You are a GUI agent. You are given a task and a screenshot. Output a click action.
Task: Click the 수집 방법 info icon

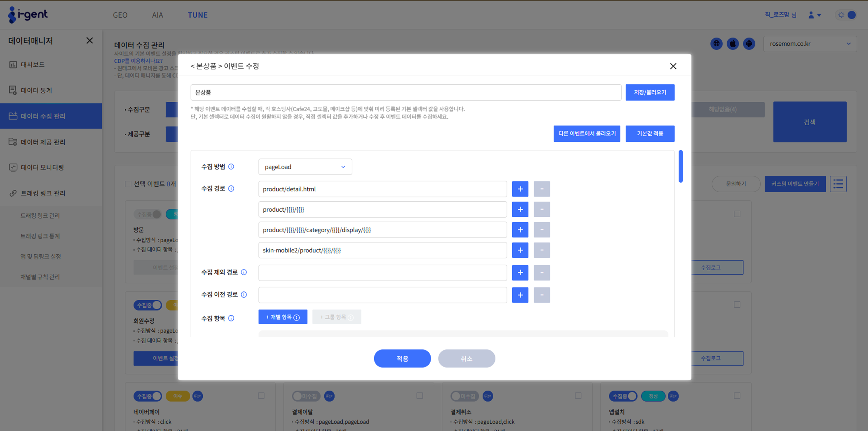click(231, 167)
